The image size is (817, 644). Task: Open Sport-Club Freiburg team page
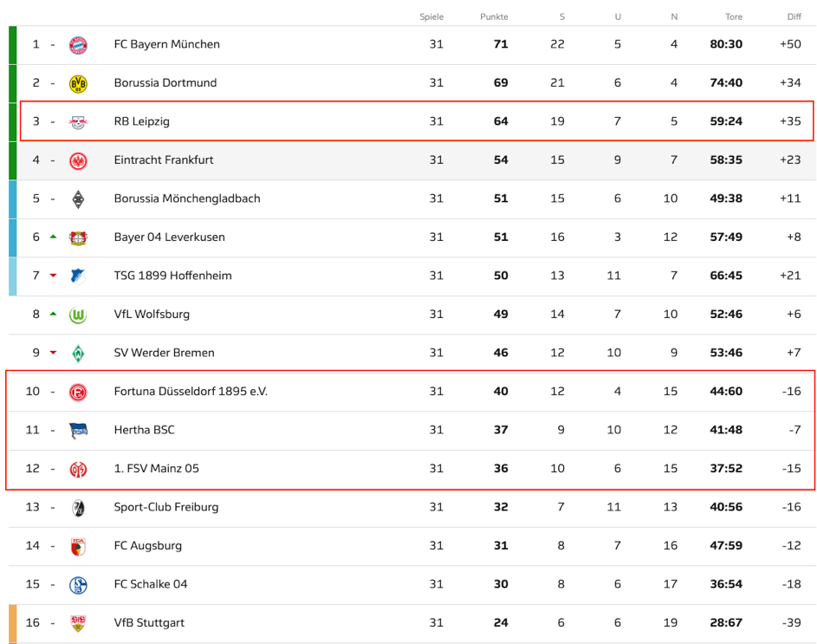(x=166, y=507)
